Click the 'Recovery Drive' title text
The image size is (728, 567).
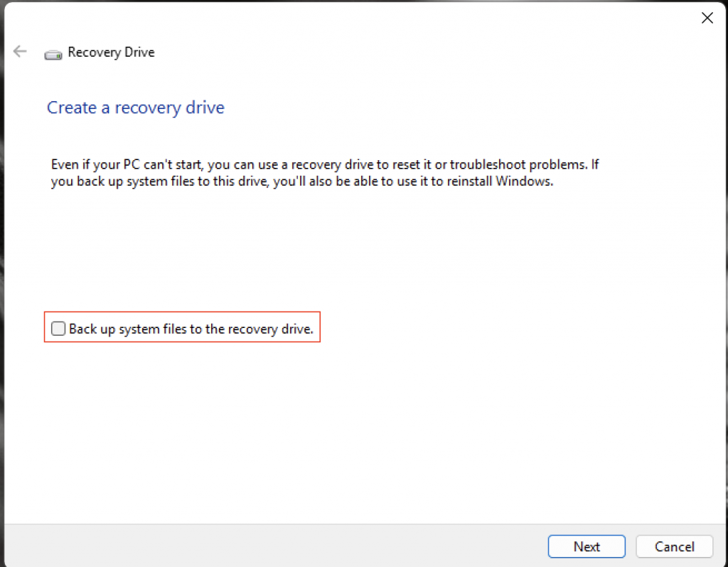[x=111, y=52]
